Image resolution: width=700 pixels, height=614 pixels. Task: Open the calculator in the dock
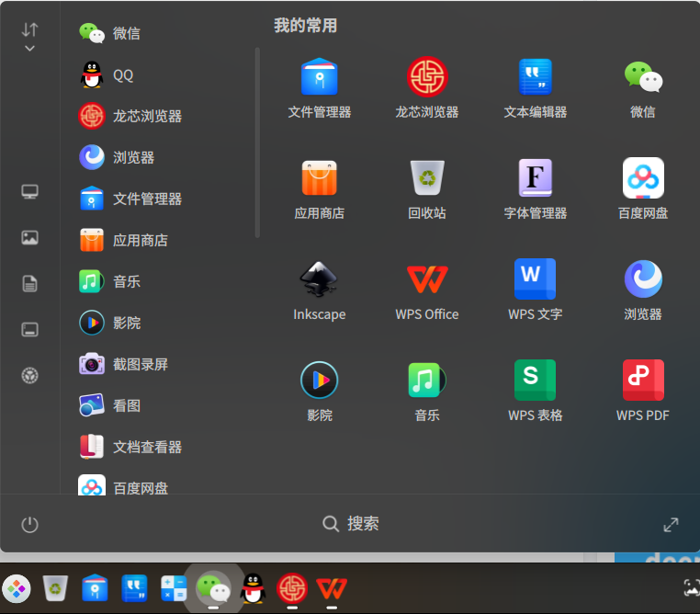point(174,588)
